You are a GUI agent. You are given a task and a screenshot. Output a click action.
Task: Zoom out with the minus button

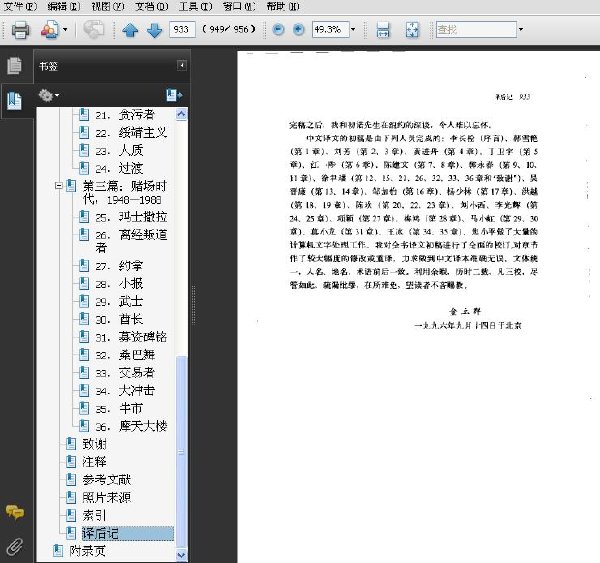278,29
